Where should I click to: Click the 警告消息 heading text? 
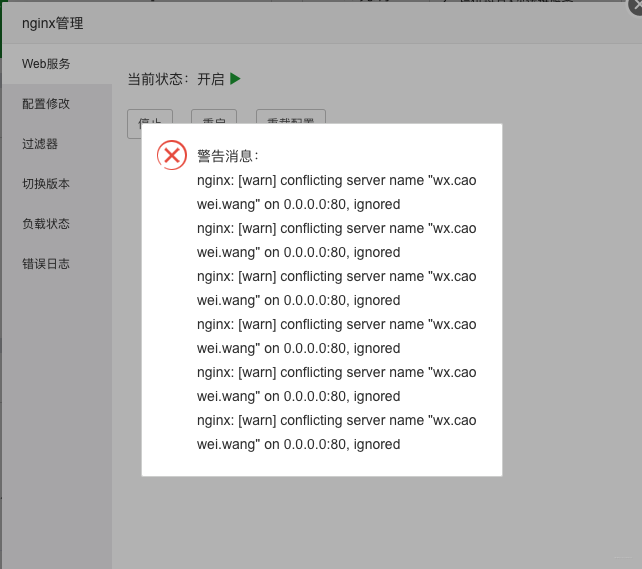[228, 156]
